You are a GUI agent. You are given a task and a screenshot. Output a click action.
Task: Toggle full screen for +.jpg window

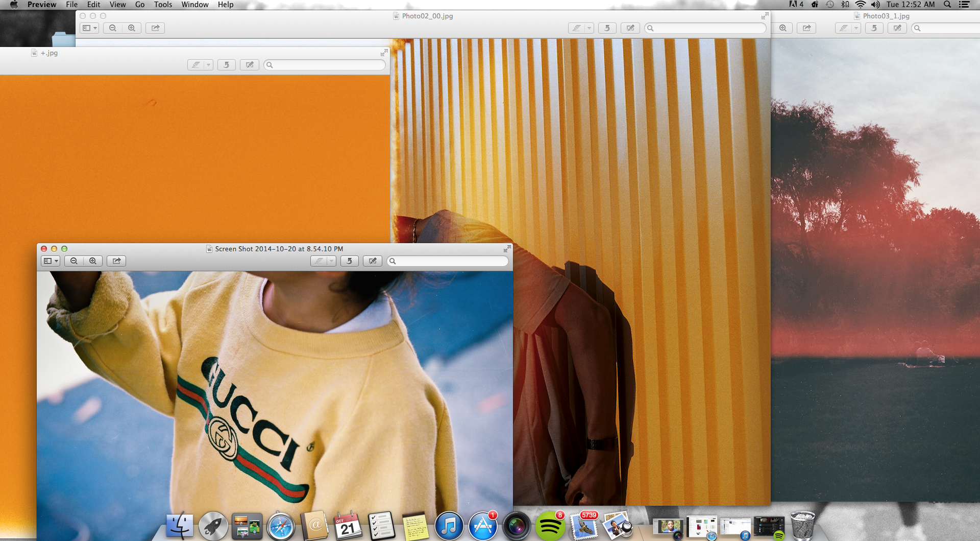pyautogui.click(x=384, y=53)
